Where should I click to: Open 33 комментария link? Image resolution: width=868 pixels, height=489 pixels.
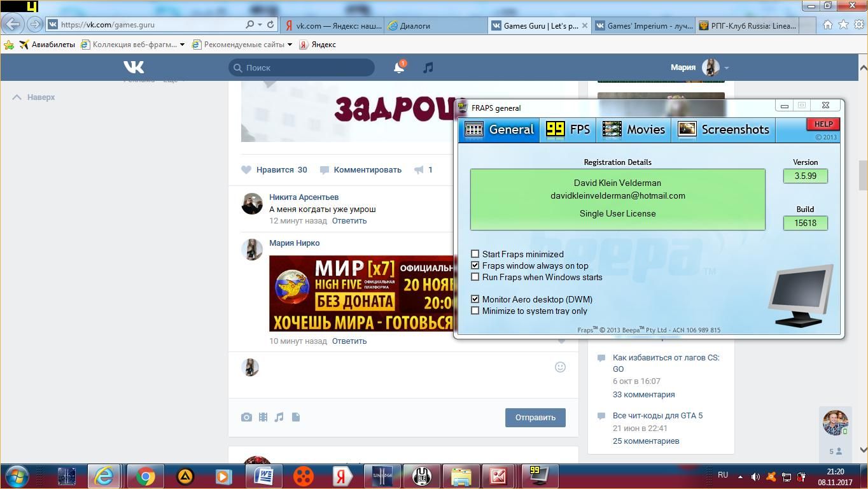(x=643, y=395)
